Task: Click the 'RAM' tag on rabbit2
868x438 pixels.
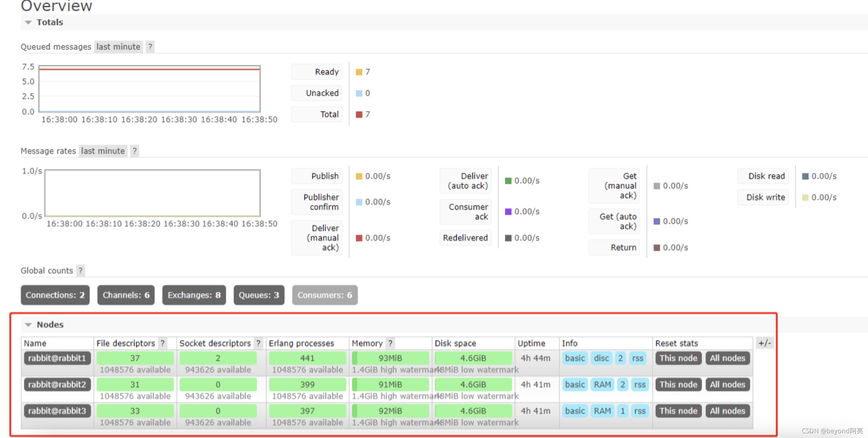Action: pos(602,385)
